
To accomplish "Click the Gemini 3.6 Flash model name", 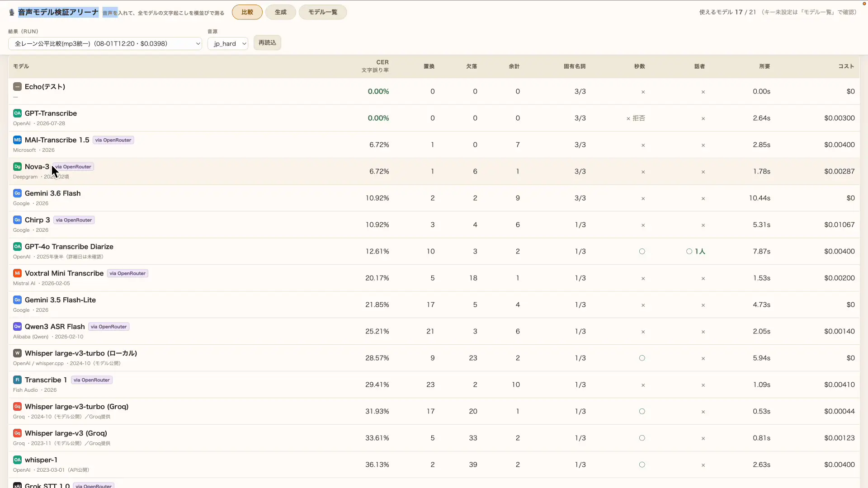I will (53, 193).
